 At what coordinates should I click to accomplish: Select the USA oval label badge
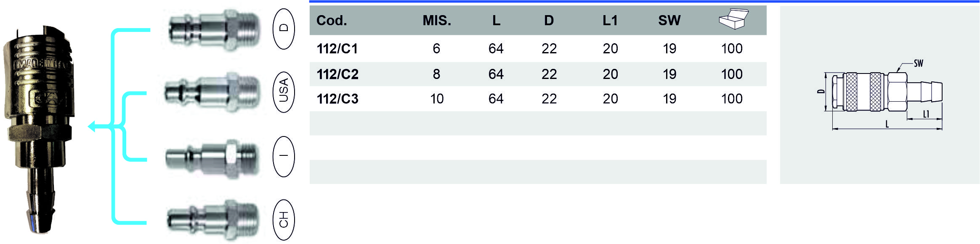[x=284, y=92]
